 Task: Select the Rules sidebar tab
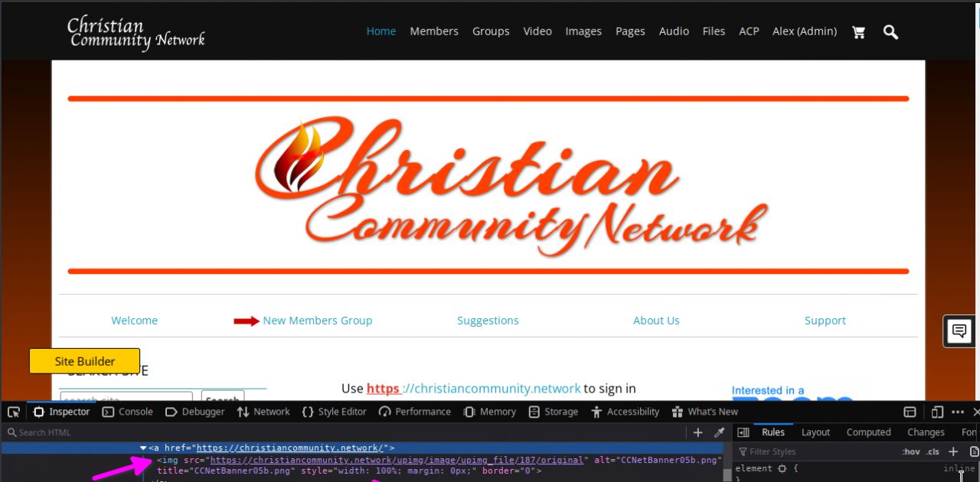[773, 432]
